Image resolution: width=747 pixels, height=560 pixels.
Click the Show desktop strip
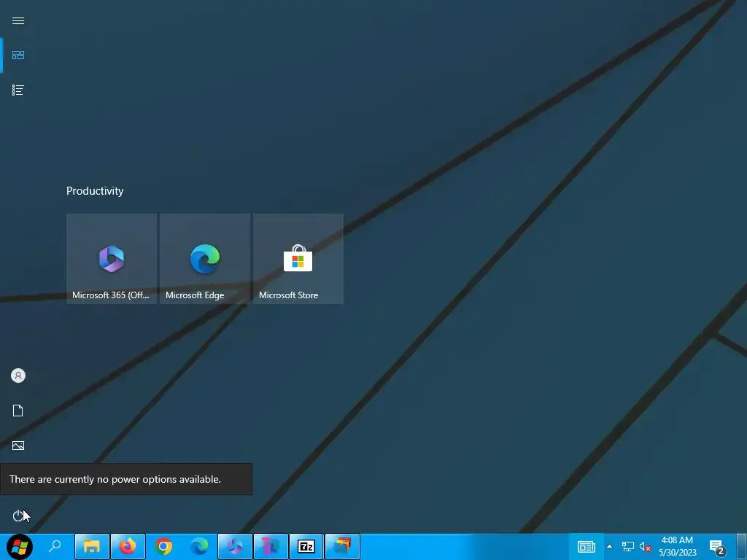(742, 546)
